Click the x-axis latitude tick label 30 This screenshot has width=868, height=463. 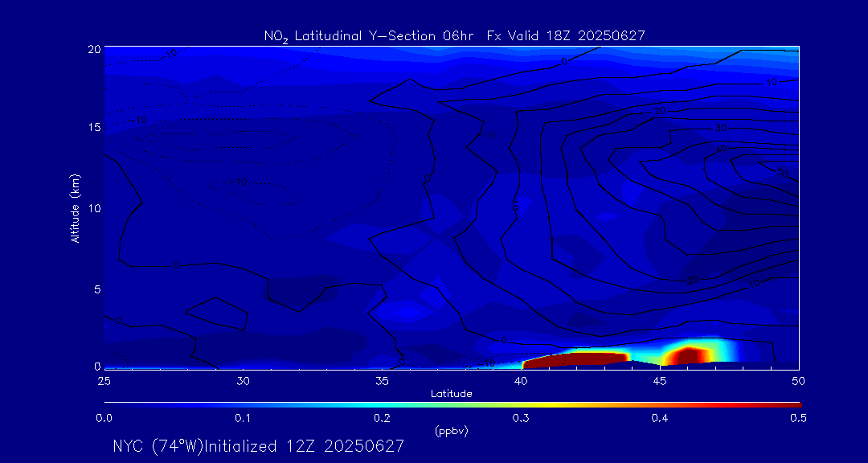coord(243,381)
